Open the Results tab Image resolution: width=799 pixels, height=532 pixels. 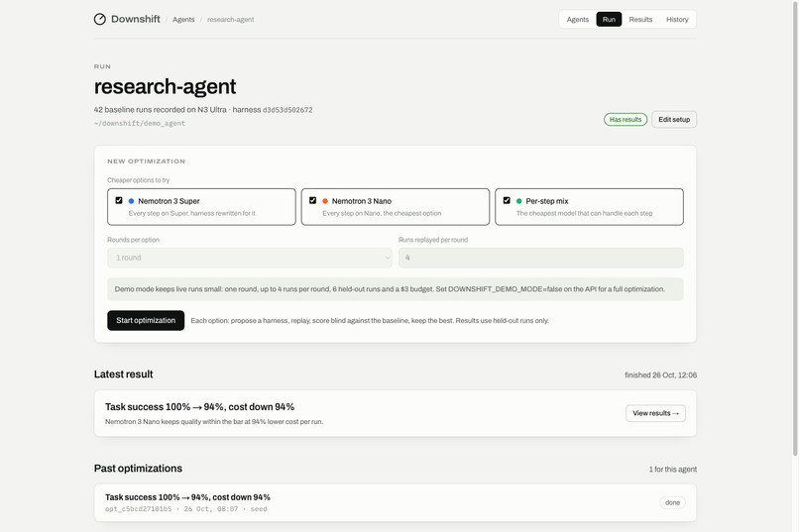pos(640,20)
